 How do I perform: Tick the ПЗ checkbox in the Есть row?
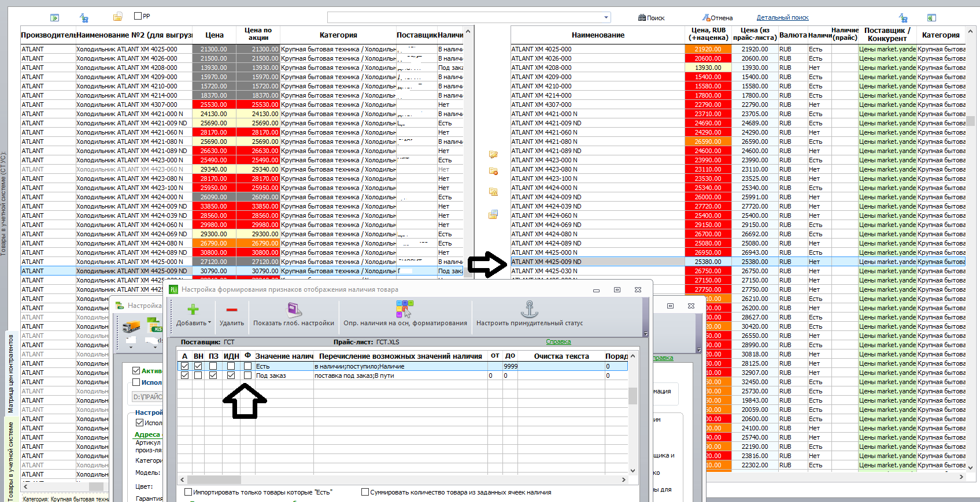[213, 366]
